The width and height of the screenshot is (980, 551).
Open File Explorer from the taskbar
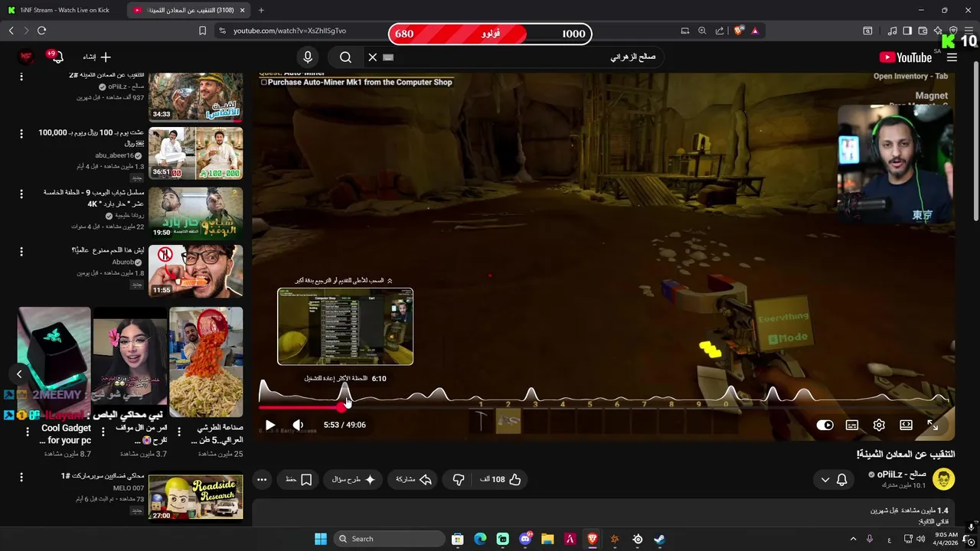[x=547, y=539]
